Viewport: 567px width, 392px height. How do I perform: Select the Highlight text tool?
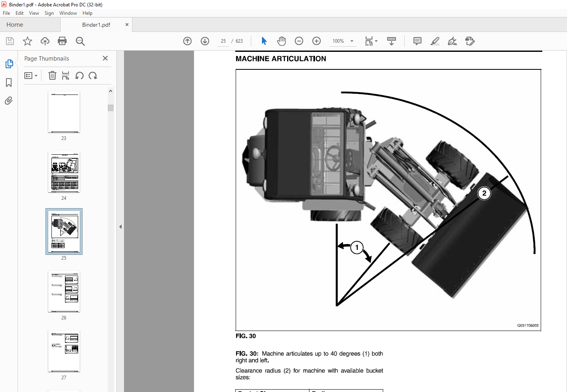pos(435,41)
